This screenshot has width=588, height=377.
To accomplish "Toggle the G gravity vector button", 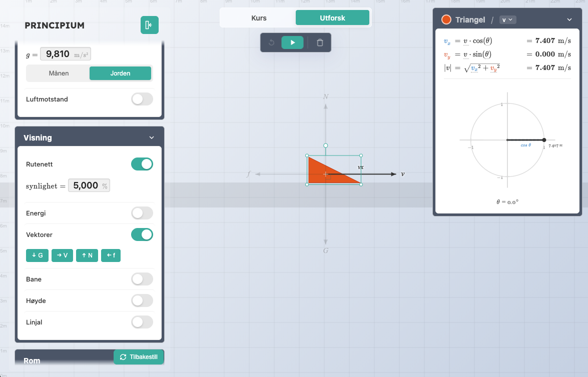I will pyautogui.click(x=37, y=255).
